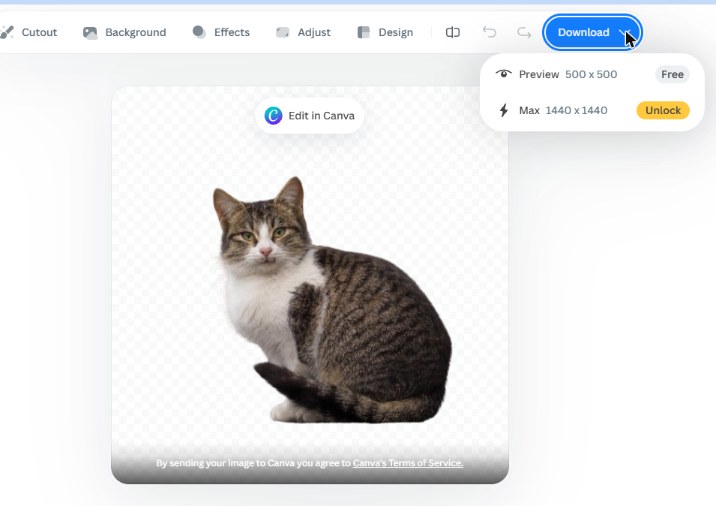716x506 pixels.
Task: Toggle the before/after compare icon
Action: [453, 32]
